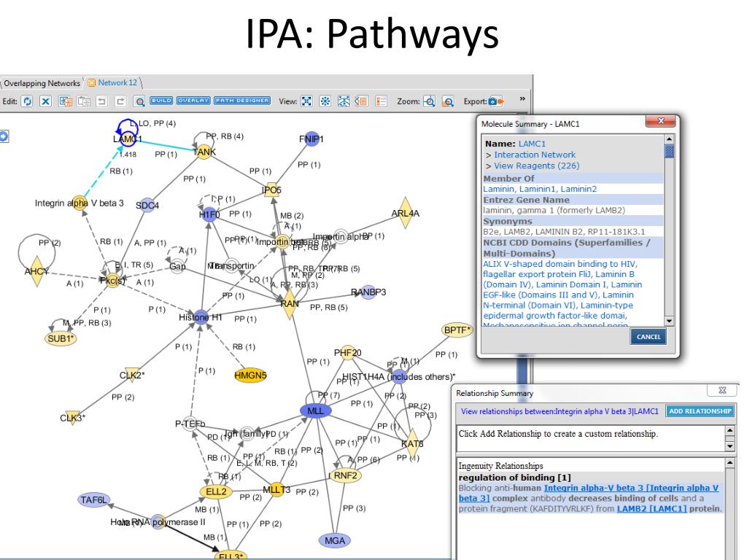Click the blue arrow icon at canvas left edge
Image resolution: width=747 pixels, height=560 pixels.
tap(4, 136)
